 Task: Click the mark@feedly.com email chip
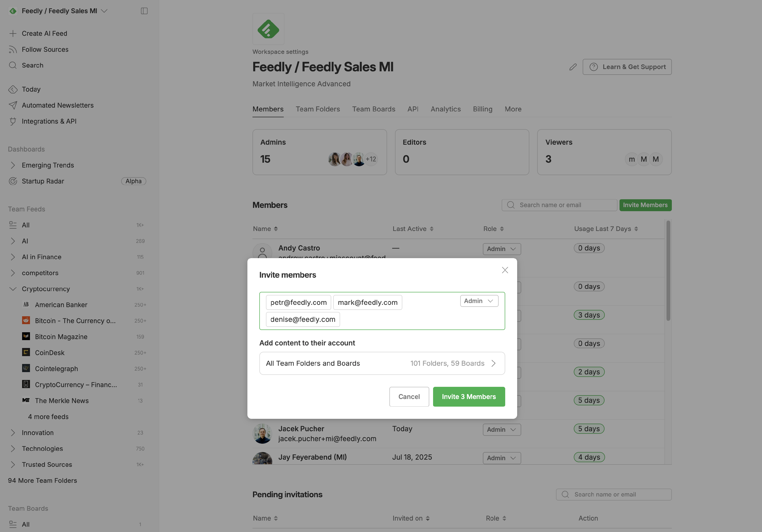click(367, 303)
